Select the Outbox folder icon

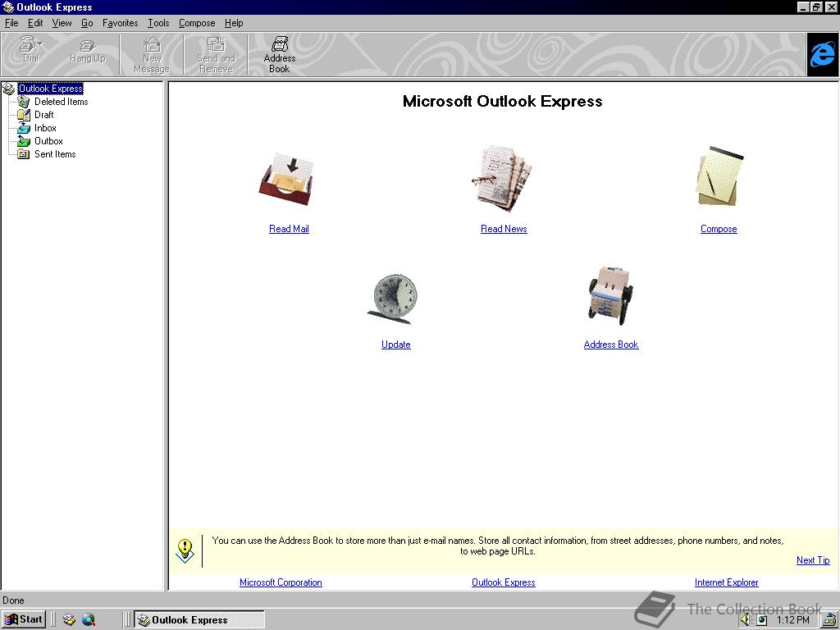click(23, 141)
